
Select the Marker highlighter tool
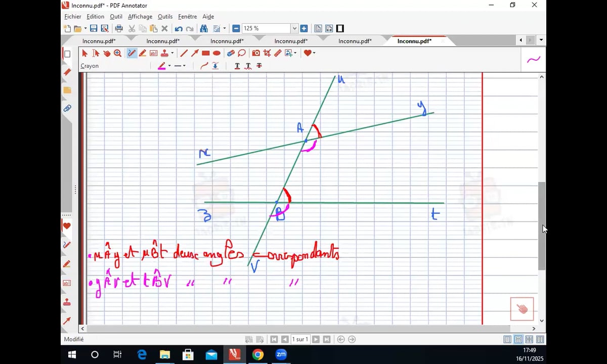[143, 53]
